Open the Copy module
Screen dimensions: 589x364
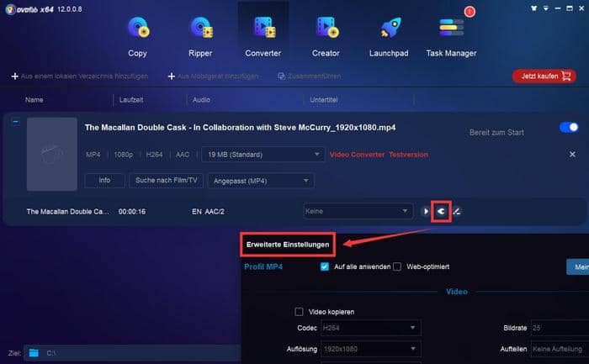point(137,37)
